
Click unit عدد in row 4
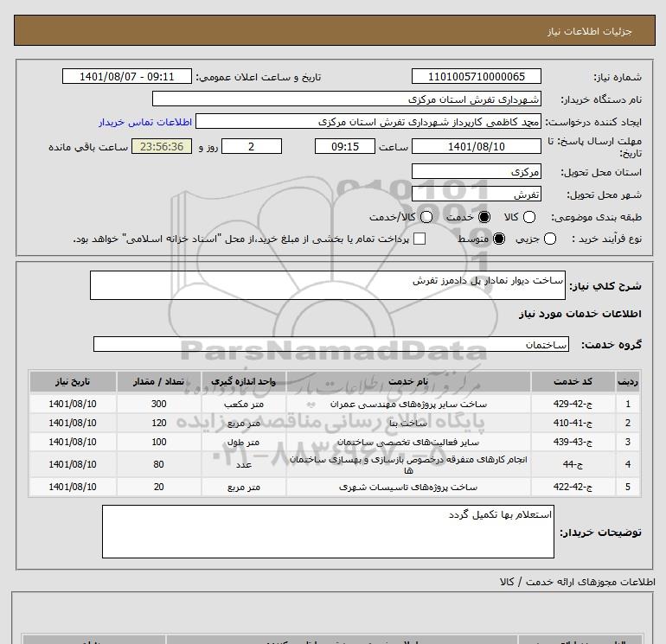[243, 465]
